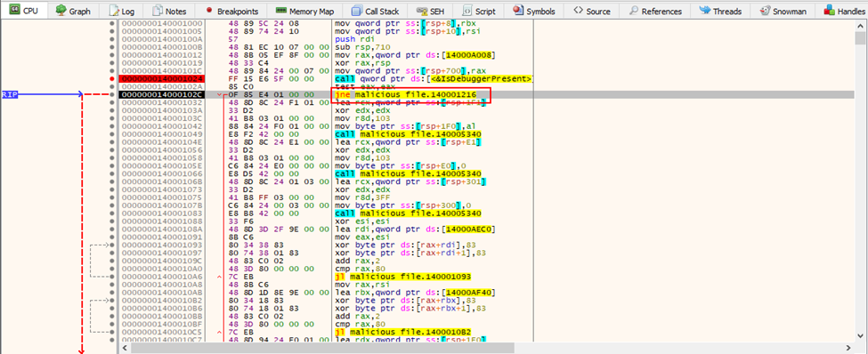The height and width of the screenshot is (354, 868).
Task: Select address 0000000140001000 in the address column
Action: (x=162, y=24)
